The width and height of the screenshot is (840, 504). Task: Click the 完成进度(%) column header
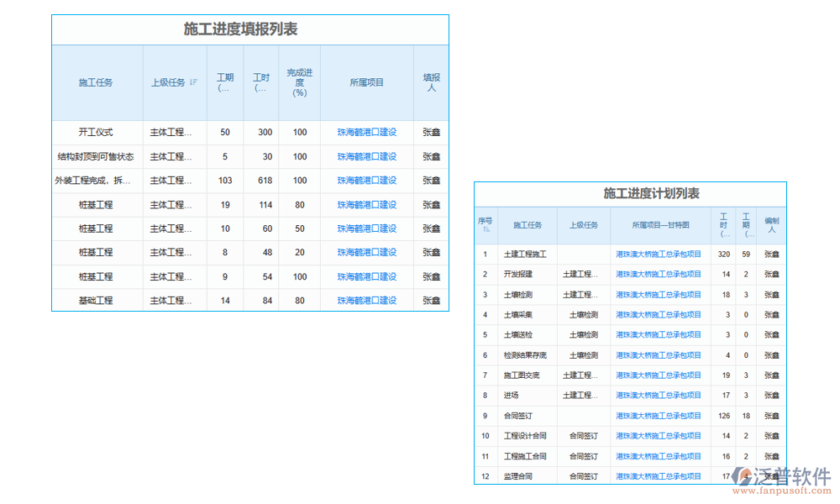point(299,83)
